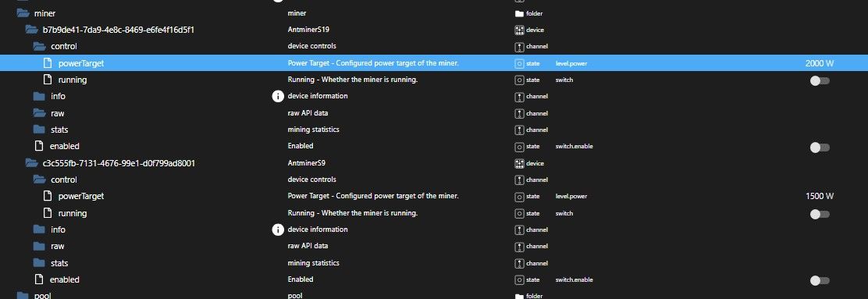
Task: Click channel icon in AntminerS9 raw API data row
Action: 519,247
